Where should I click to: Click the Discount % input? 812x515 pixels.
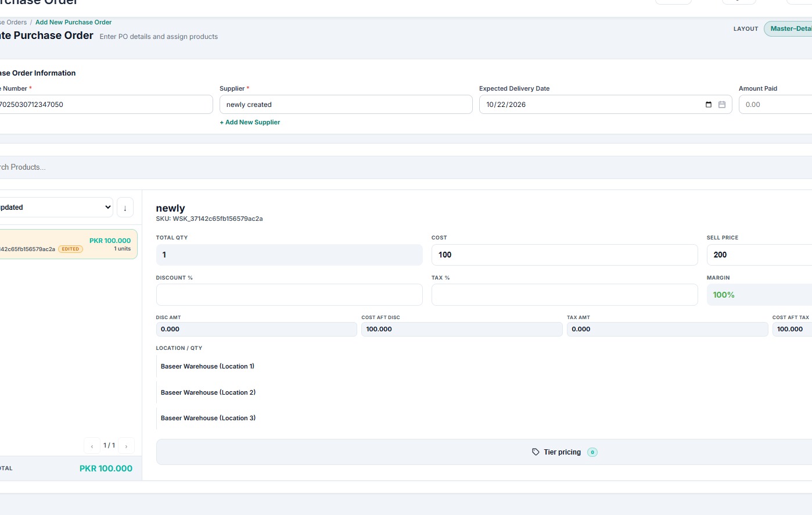(289, 295)
